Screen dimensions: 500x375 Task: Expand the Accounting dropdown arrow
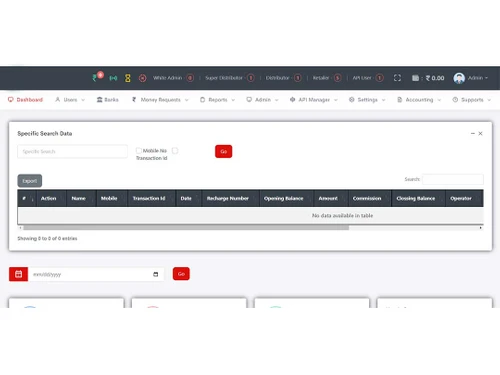pos(439,100)
